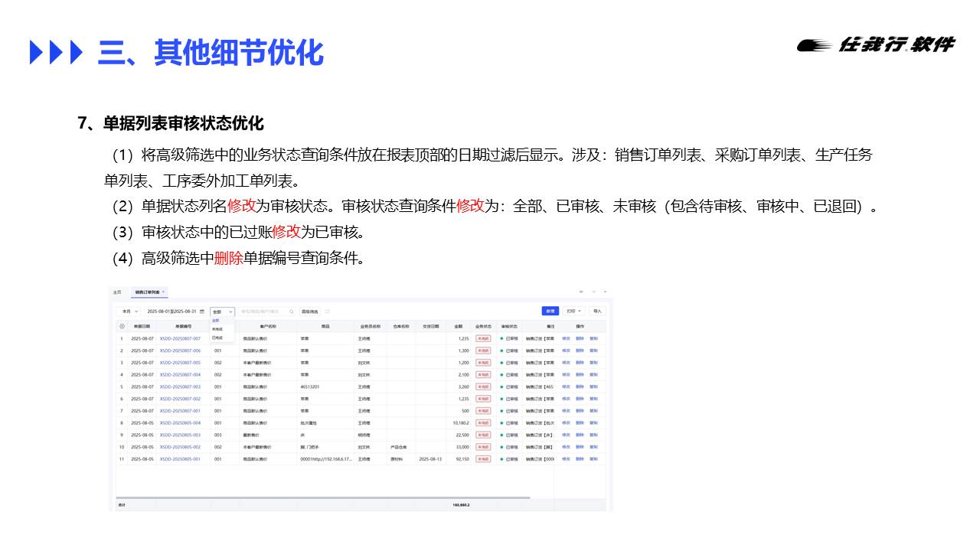Viewport: 980px width, 551px height.
Task: Click the 导入 button
Action: click(597, 311)
